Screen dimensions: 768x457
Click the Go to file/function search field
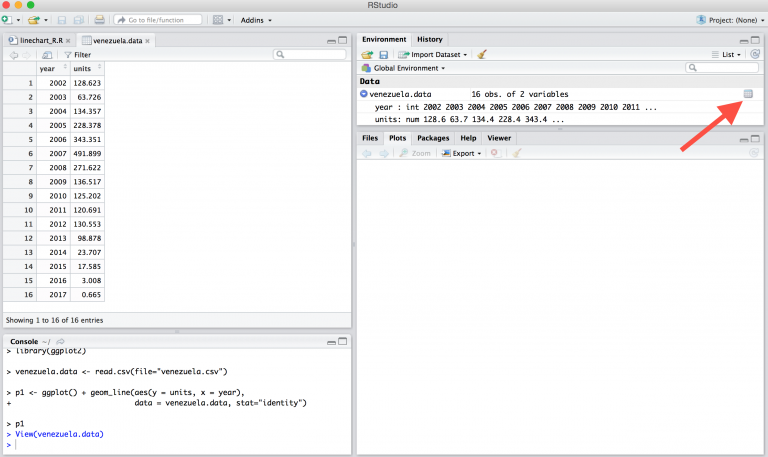163,20
